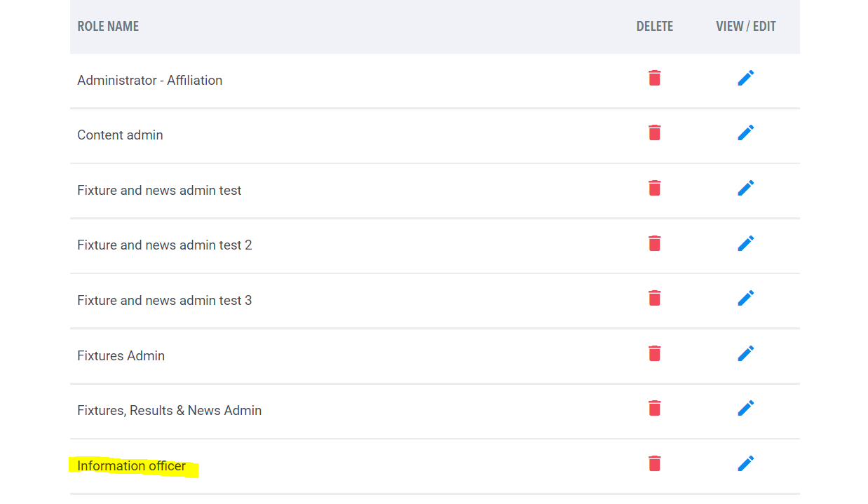Remove Fixture and news admin test 2
Screen dimensions: 868x504
tap(655, 243)
